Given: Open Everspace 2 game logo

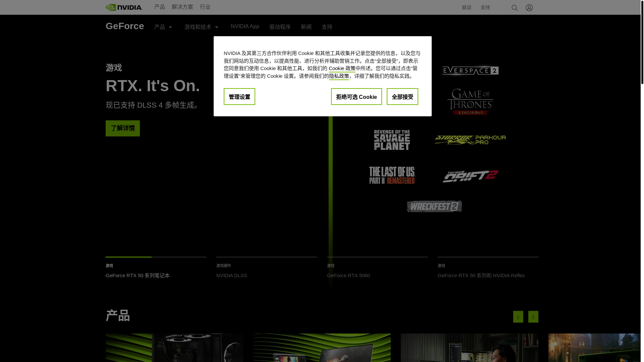Looking at the screenshot, I should 470,70.
